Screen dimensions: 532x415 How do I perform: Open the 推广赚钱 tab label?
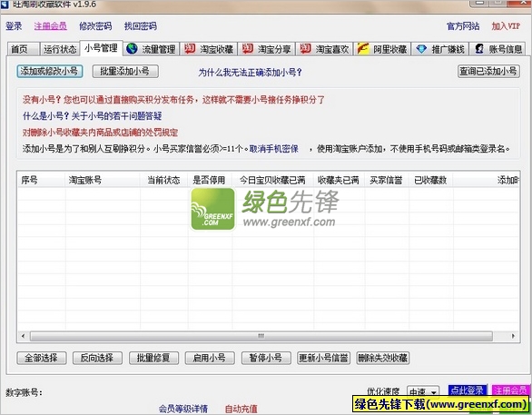pyautogui.click(x=448, y=50)
